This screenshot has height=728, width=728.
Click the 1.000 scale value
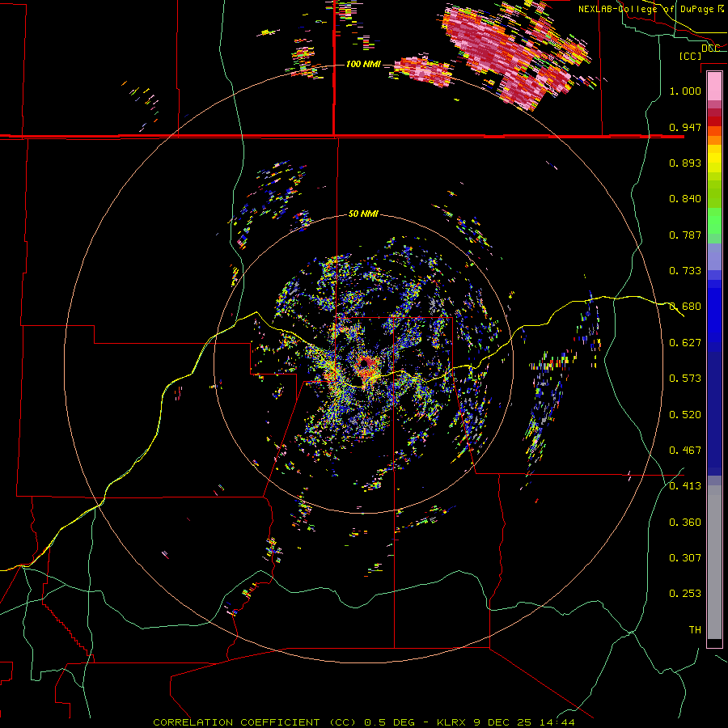[685, 91]
